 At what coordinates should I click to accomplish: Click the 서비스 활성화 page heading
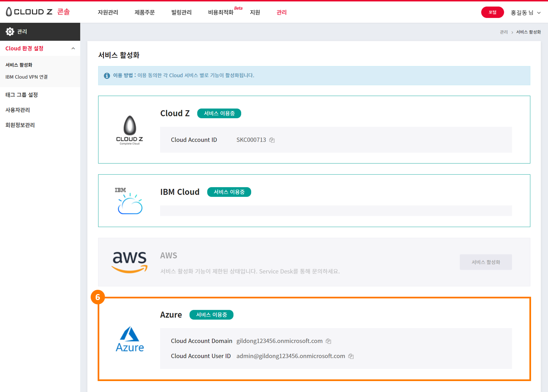point(119,55)
